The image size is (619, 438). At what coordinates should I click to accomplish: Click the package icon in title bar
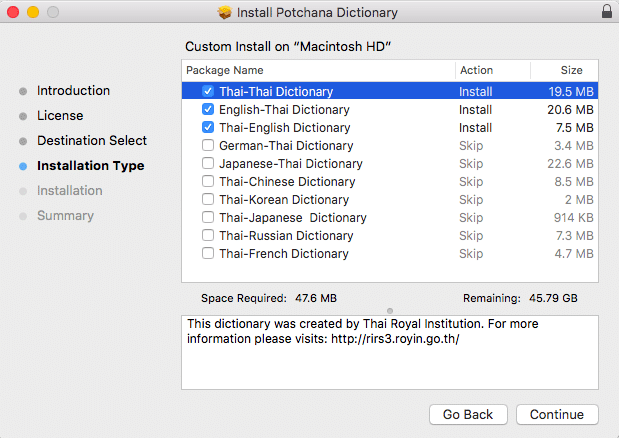225,13
